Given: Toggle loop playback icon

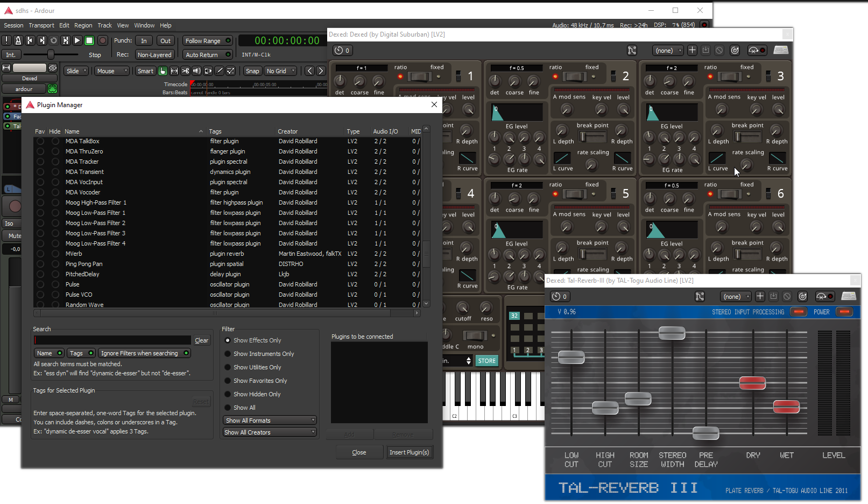Looking at the screenshot, I should [x=54, y=40].
